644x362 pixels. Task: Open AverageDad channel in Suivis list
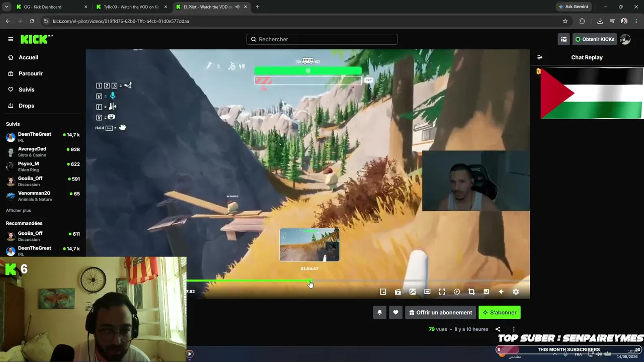point(43,152)
